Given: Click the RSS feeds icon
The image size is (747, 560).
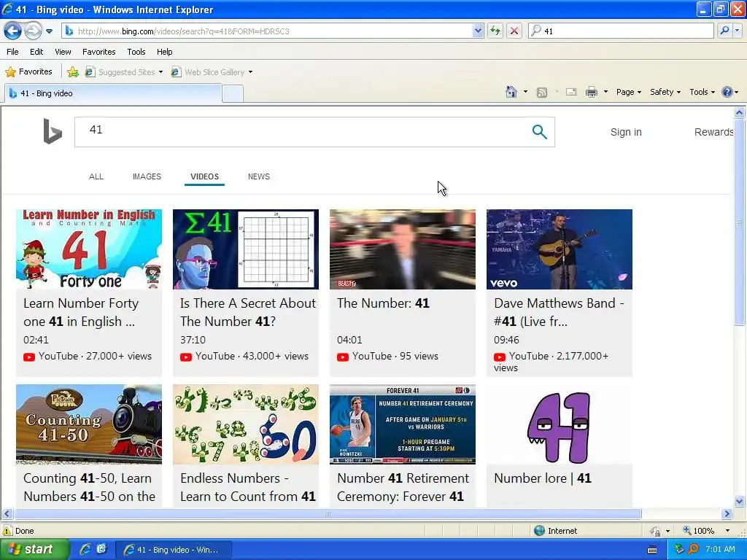Looking at the screenshot, I should (x=542, y=93).
